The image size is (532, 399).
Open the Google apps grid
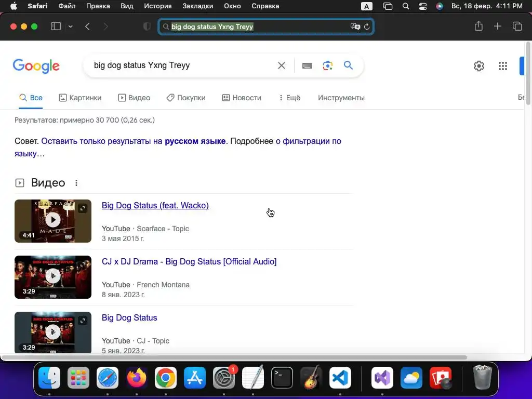tap(503, 66)
